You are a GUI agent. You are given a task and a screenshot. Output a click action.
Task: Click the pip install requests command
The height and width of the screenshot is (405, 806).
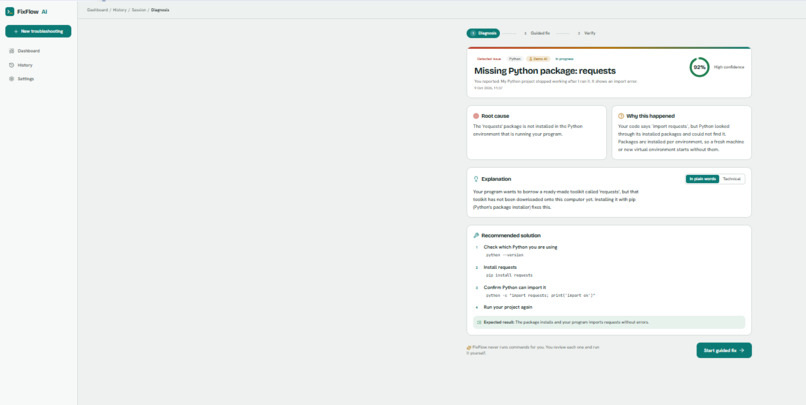509,275
